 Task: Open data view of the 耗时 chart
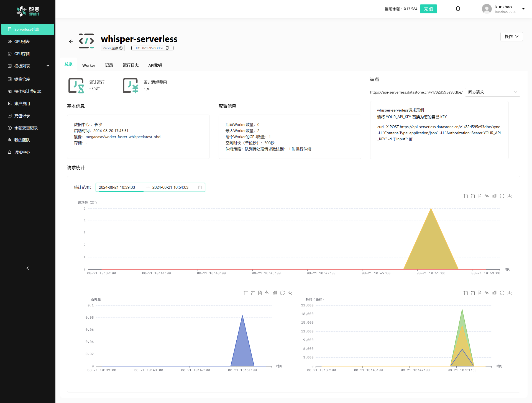point(480,293)
